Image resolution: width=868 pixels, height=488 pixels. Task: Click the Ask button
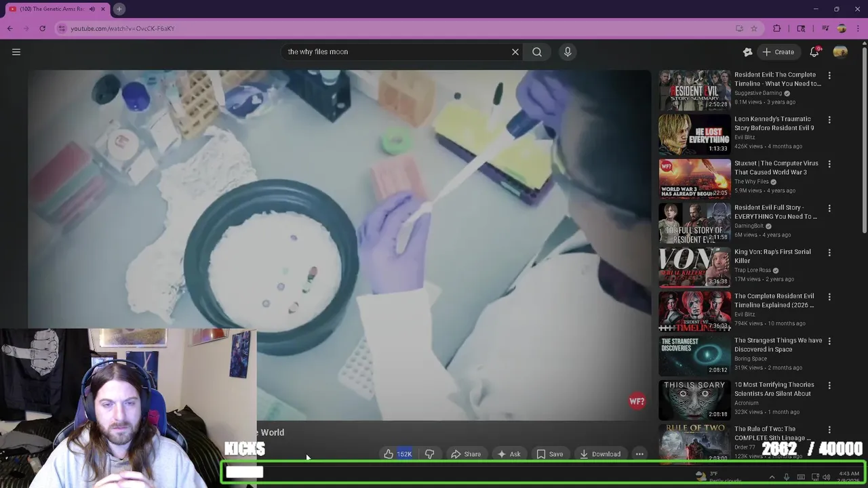point(509,454)
